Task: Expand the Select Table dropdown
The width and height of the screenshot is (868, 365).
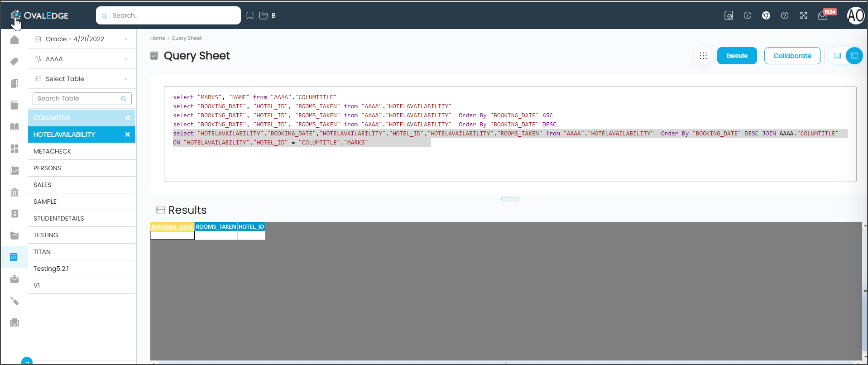Action: (82, 79)
